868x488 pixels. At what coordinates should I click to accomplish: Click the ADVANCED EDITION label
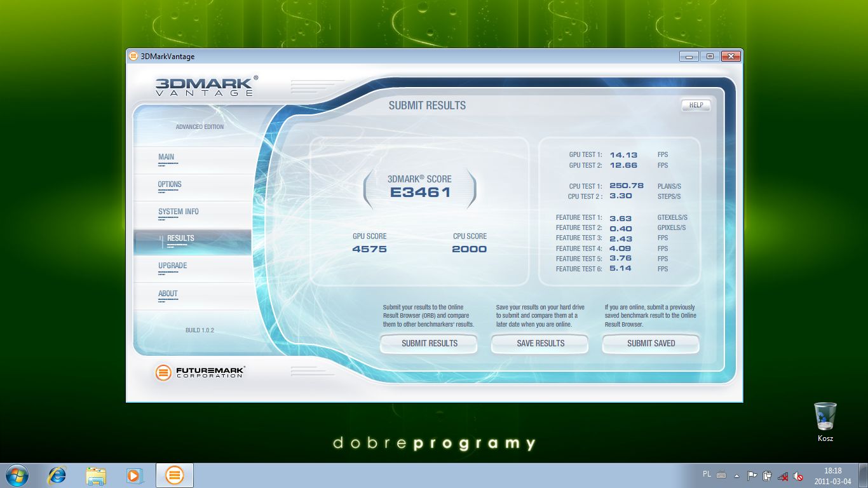pyautogui.click(x=200, y=127)
